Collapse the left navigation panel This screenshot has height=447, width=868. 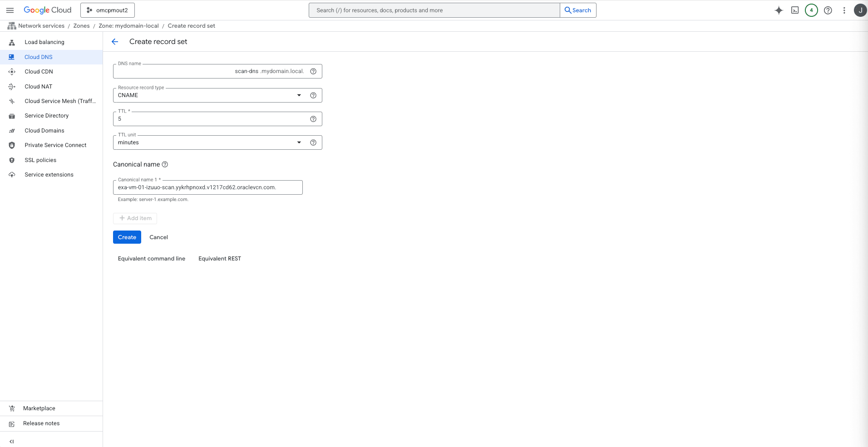tap(11, 441)
